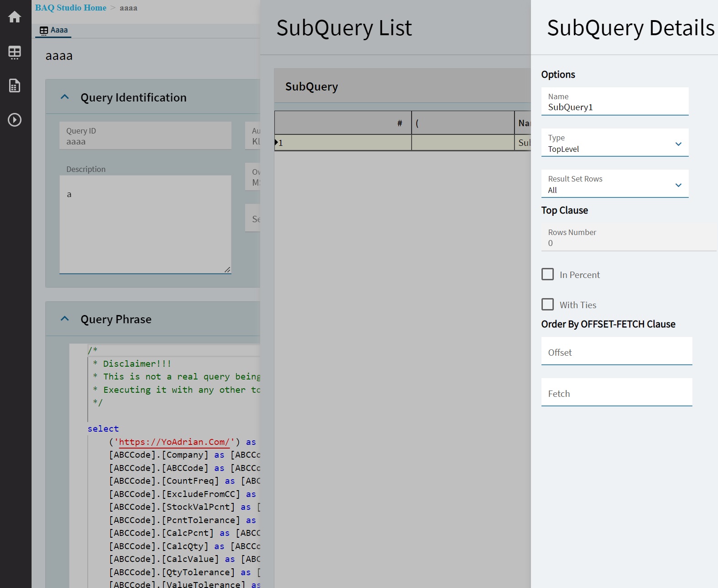
Task: Click the [ABCCode].[PcntTolerance] line in query
Action: 183,520
